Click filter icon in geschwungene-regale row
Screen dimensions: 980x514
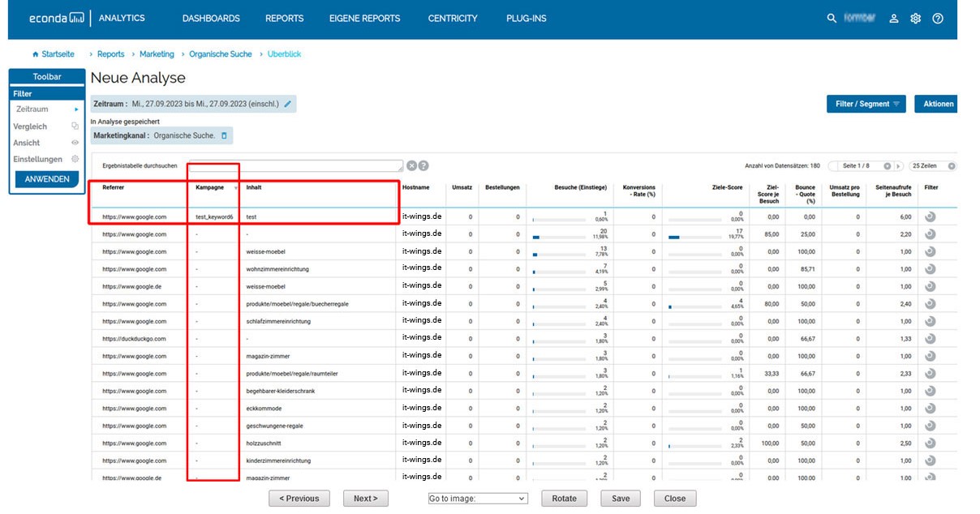930,426
